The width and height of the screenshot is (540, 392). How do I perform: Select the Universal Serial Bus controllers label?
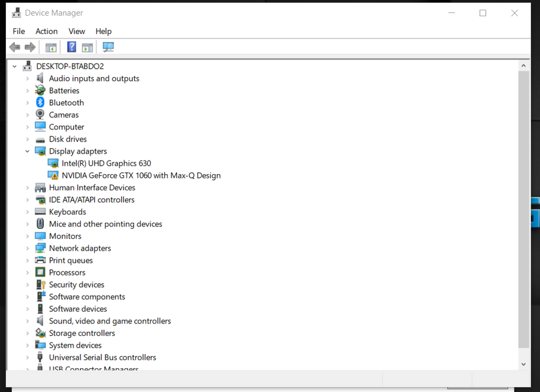[x=103, y=357]
